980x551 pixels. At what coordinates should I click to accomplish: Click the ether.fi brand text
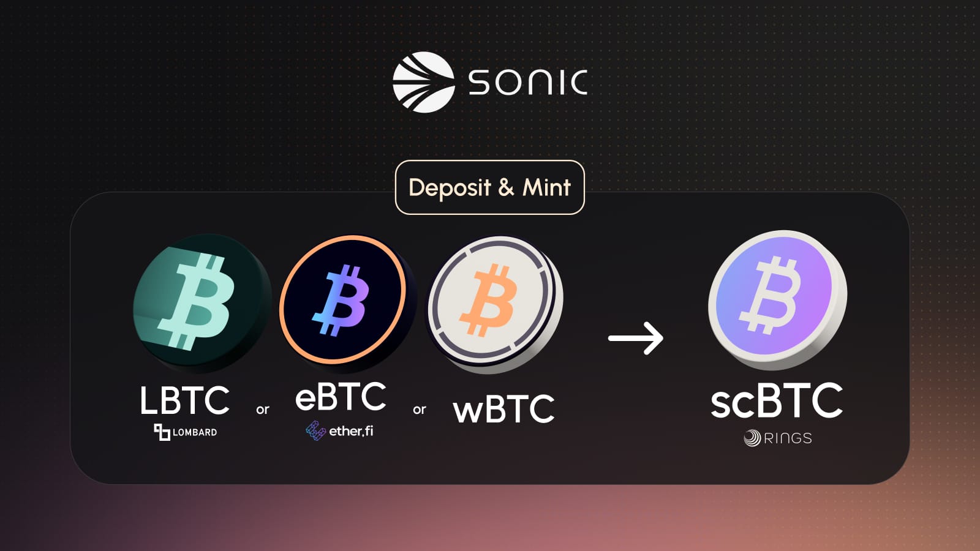(x=351, y=431)
